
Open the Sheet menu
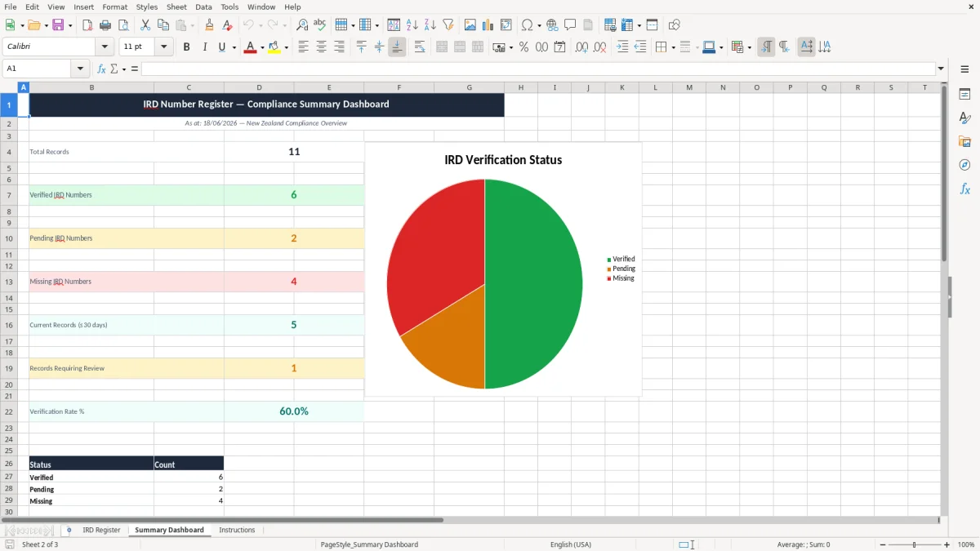176,7
